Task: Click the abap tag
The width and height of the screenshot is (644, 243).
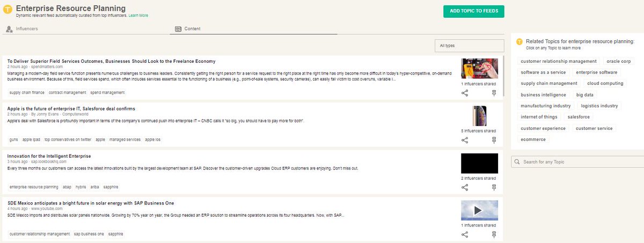Action: 67,187
